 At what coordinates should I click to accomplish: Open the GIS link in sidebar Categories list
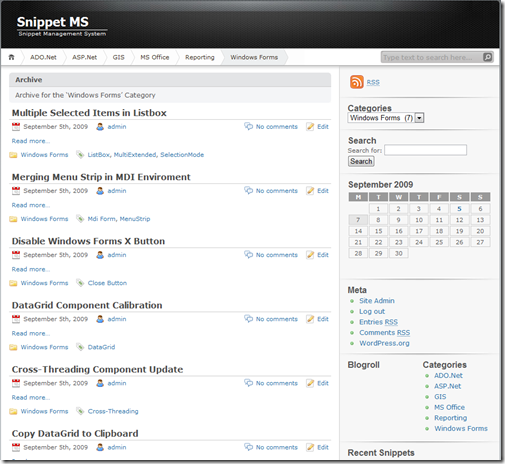[x=440, y=397]
